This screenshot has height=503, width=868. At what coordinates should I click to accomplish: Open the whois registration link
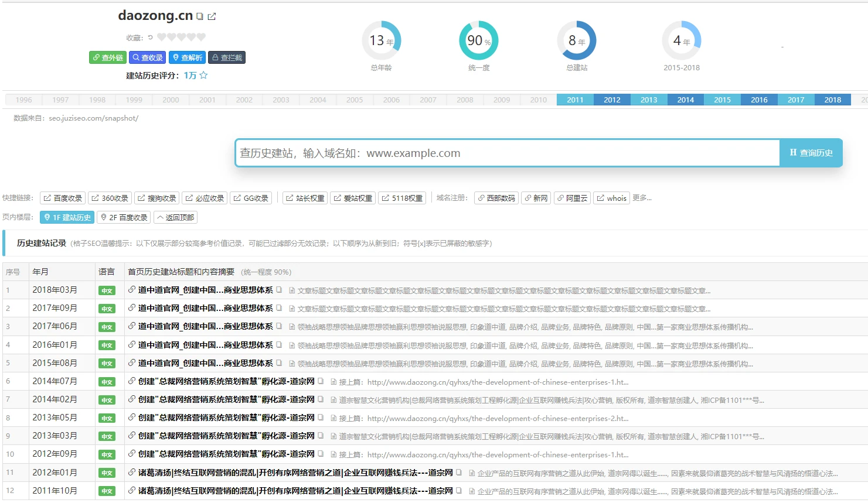611,198
